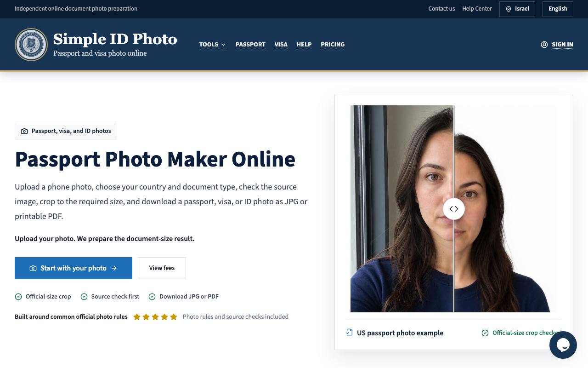Click Start with your photo button
The image size is (588, 368).
(73, 268)
